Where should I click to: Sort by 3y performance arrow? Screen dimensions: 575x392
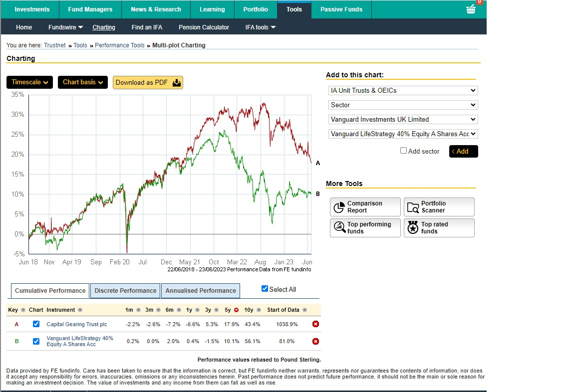[216, 310]
